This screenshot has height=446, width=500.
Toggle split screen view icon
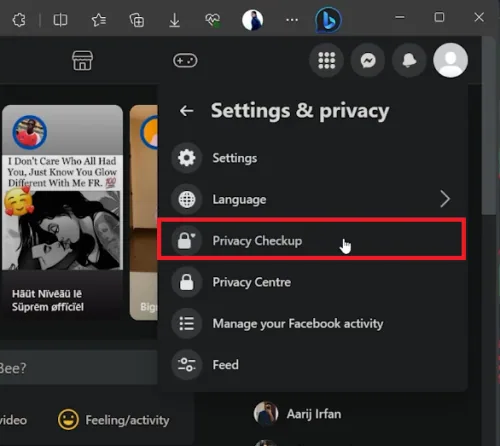(x=60, y=20)
